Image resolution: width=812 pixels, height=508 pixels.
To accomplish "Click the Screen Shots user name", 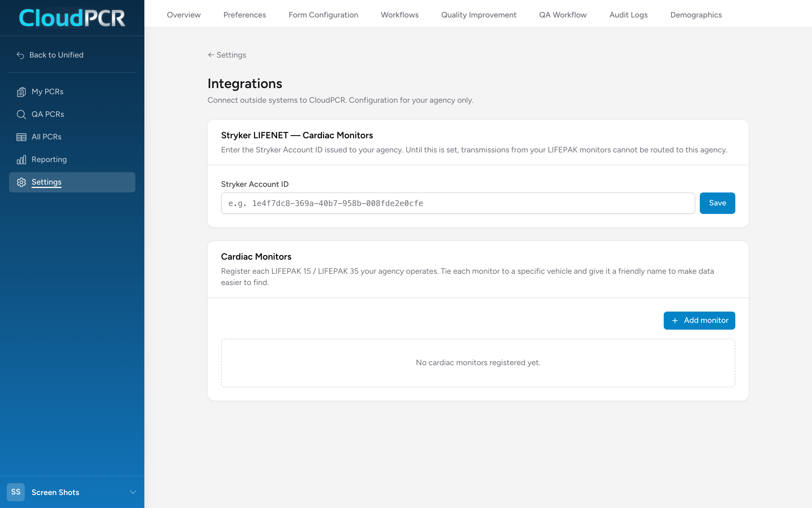I will tap(55, 492).
